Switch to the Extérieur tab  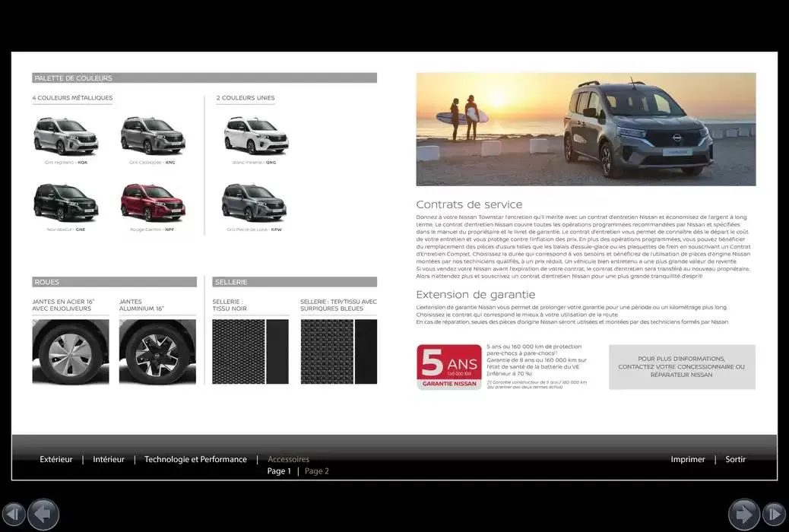[x=56, y=459]
